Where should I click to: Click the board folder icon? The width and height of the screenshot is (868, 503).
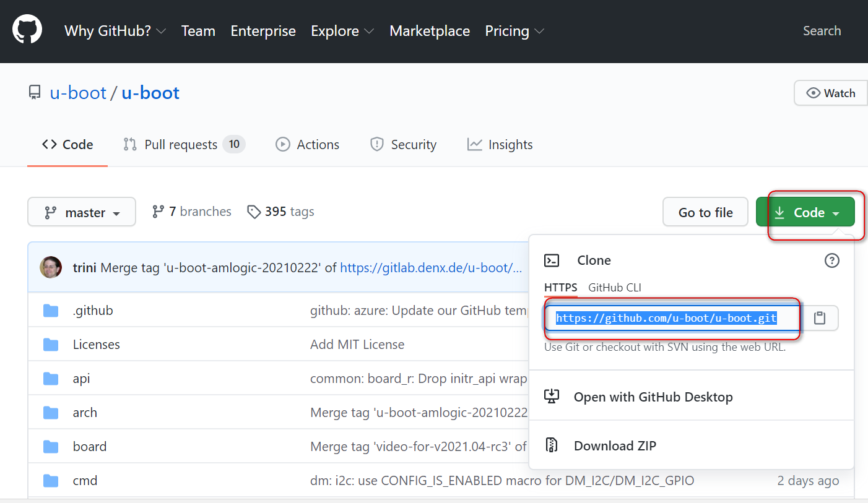click(x=51, y=447)
